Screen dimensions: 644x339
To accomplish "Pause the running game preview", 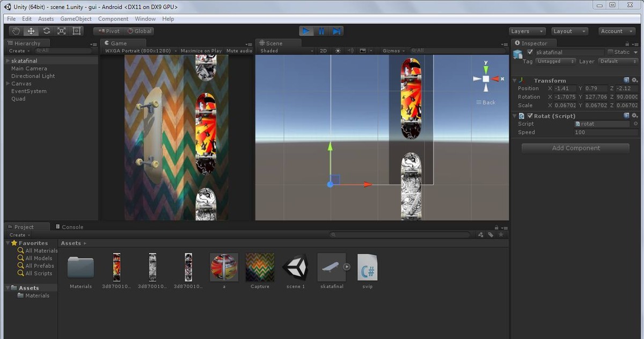I will coord(321,31).
